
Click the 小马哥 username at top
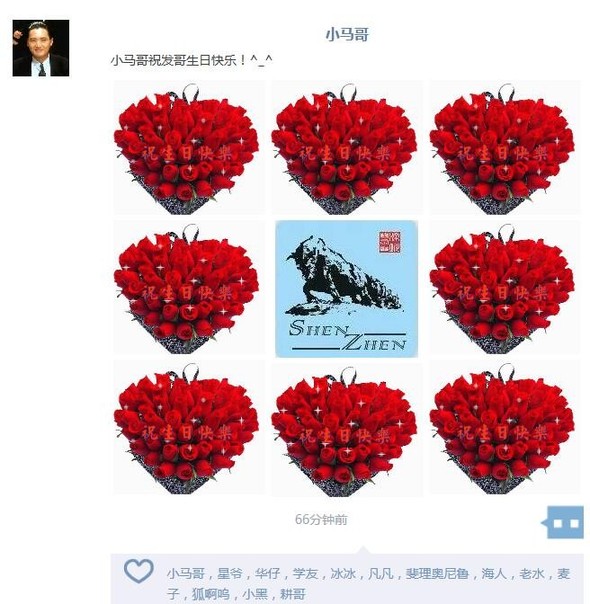pos(347,34)
